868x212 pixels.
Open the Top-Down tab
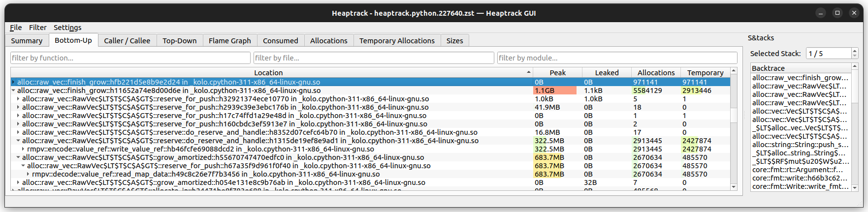tap(180, 41)
